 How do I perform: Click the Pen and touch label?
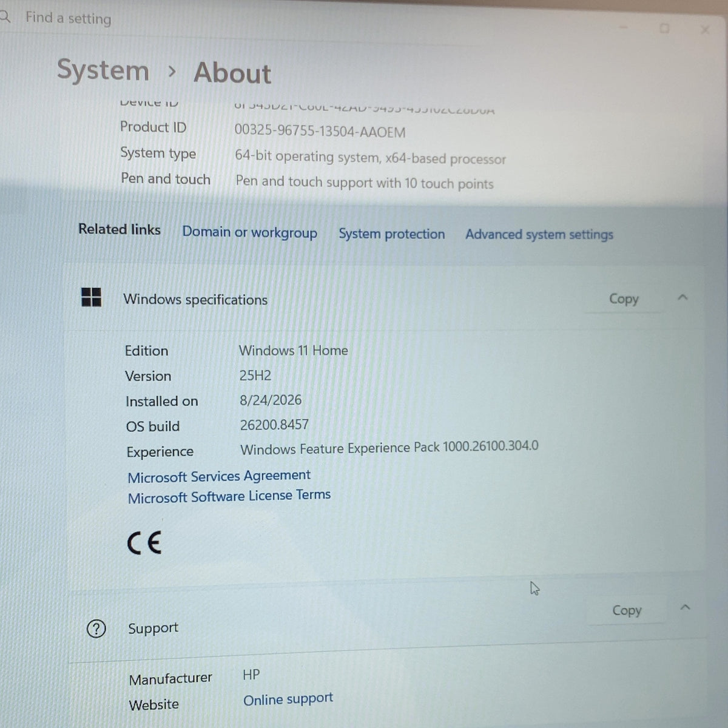point(166,179)
